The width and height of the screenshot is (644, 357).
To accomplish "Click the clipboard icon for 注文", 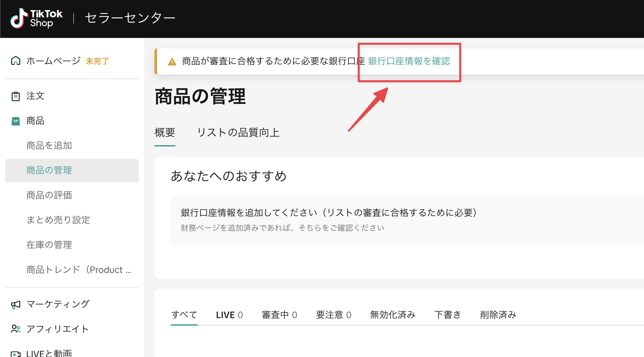I will pyautogui.click(x=15, y=96).
